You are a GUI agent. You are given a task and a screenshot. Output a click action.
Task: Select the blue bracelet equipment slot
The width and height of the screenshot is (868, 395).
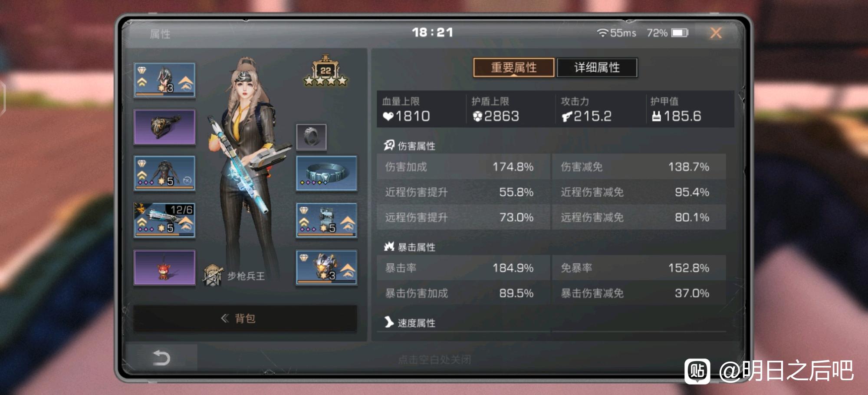(327, 173)
